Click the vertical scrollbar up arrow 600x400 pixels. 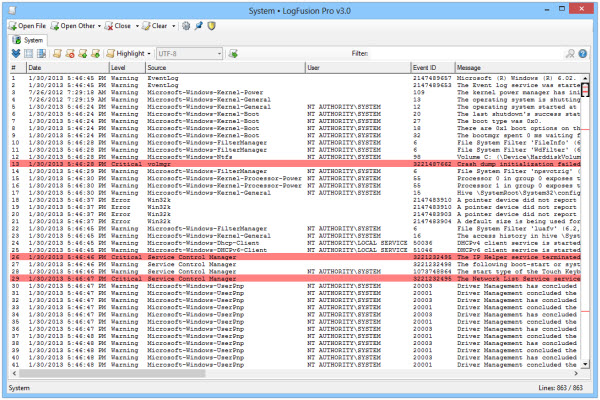point(585,78)
